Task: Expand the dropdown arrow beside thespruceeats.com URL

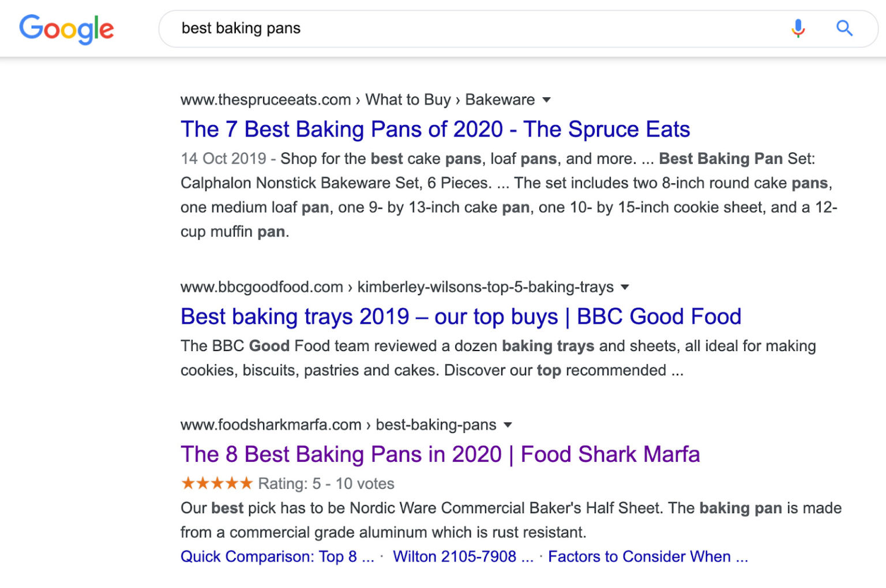Action: [x=547, y=100]
